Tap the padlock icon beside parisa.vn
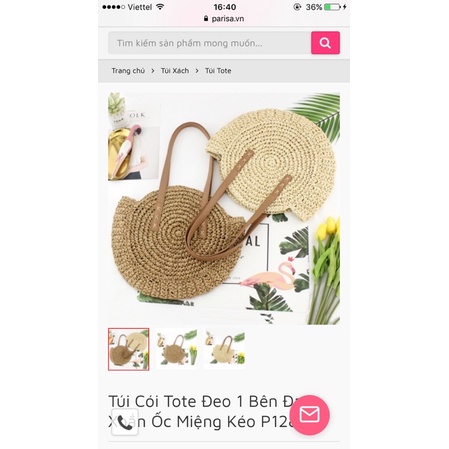Image resolution: width=449 pixels, height=449 pixels. [206, 19]
